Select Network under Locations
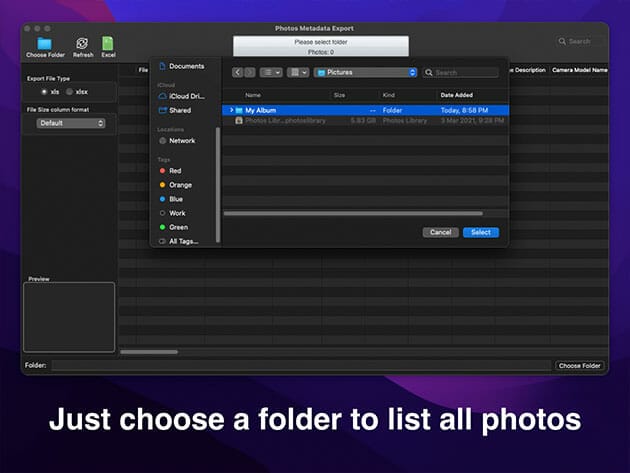This screenshot has height=473, width=630. coord(182,141)
